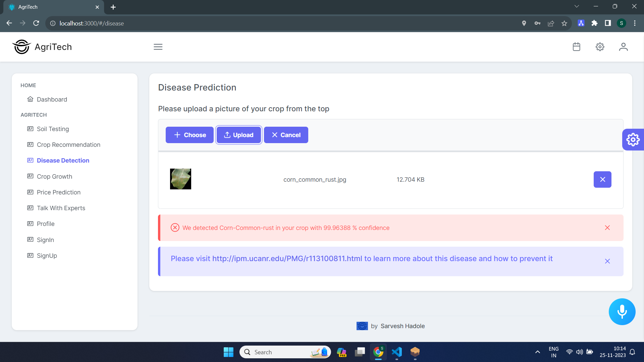Show hidden icons in system tray

tap(537, 352)
